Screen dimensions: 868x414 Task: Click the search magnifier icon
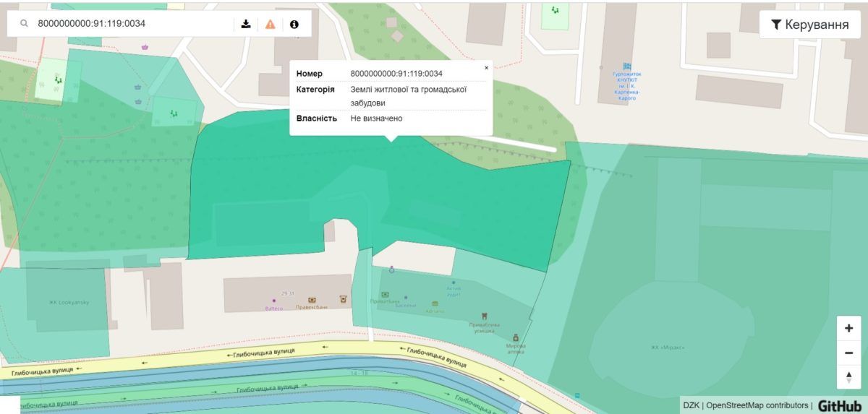[24, 24]
